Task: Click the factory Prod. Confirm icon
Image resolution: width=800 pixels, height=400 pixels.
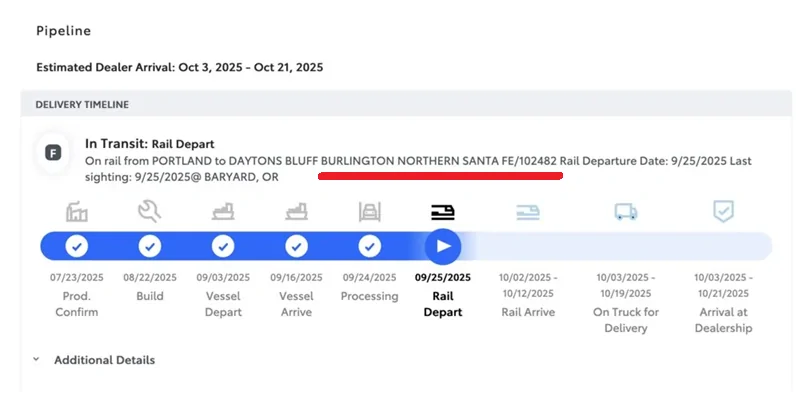Action: [x=77, y=211]
